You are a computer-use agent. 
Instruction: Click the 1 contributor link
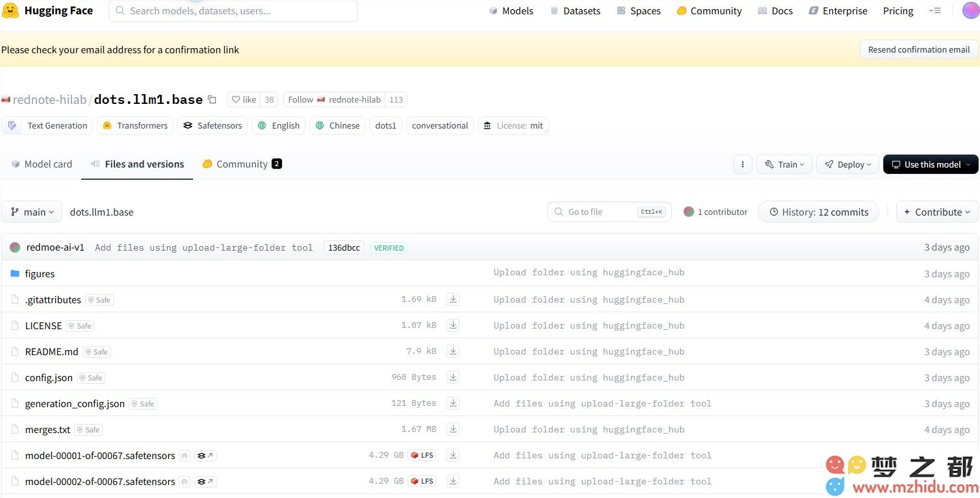click(716, 212)
